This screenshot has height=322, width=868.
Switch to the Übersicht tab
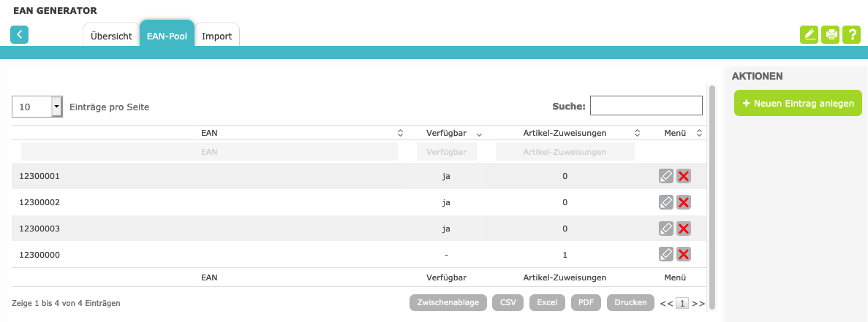(111, 36)
